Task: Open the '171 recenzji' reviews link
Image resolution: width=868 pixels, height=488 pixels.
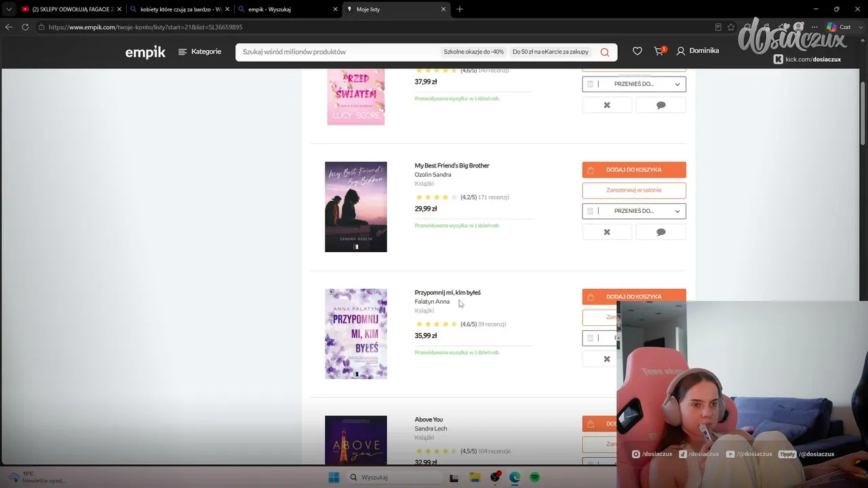Action: point(494,197)
